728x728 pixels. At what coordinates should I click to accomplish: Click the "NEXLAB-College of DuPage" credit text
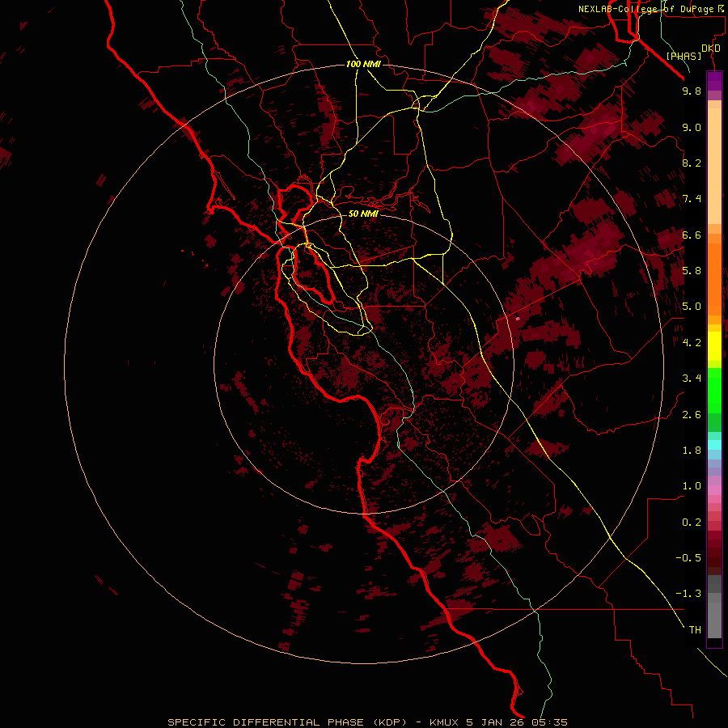(645, 9)
